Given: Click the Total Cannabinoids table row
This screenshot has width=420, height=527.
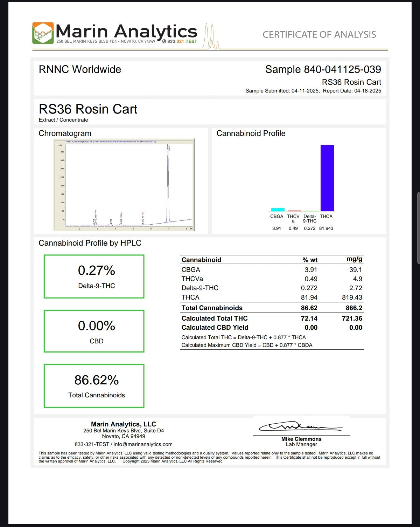Looking at the screenshot, I should [x=272, y=308].
